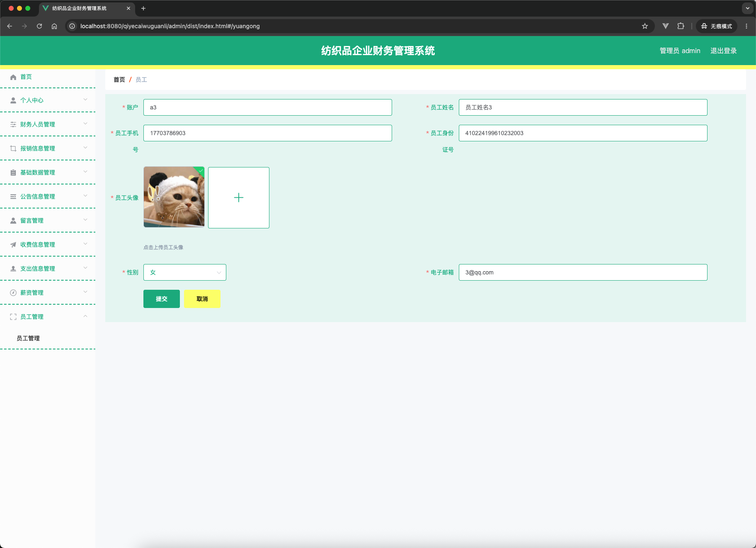
Task: Click the 员工手机号 field with 17703786903
Action: point(268,133)
